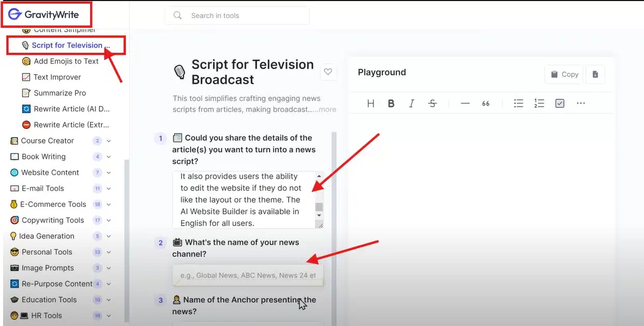Insert a horizontal divider line
This screenshot has width=644, height=326.
click(465, 103)
